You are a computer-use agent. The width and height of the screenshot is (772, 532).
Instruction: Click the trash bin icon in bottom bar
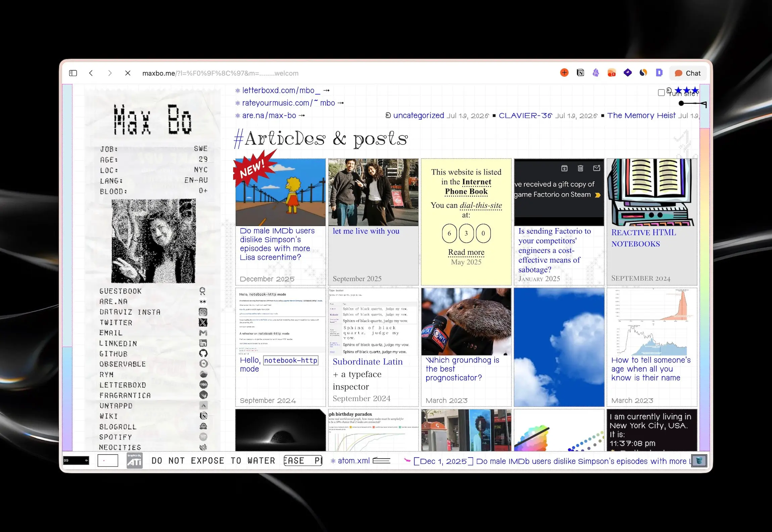coord(699,461)
